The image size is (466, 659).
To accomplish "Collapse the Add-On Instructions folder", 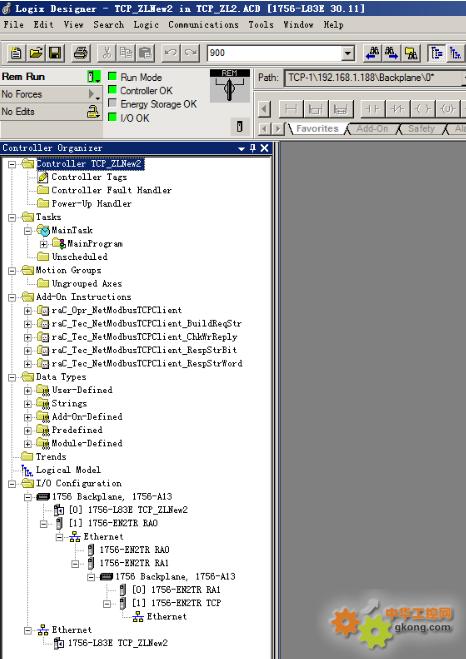I will pos(12,298).
